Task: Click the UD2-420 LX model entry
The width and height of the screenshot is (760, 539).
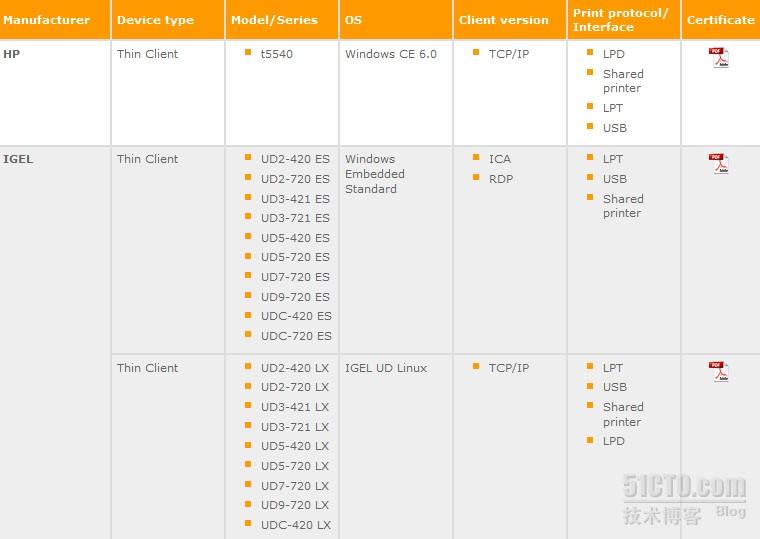Action: pyautogui.click(x=295, y=368)
